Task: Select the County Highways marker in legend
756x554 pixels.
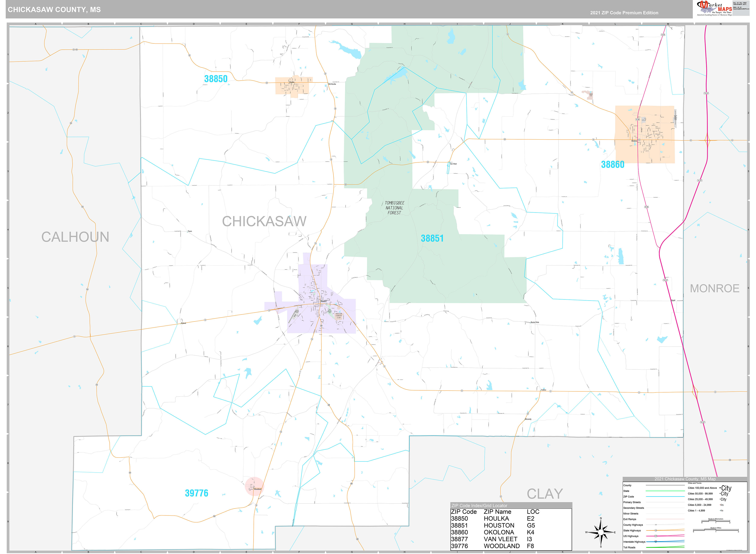Action: (x=656, y=525)
